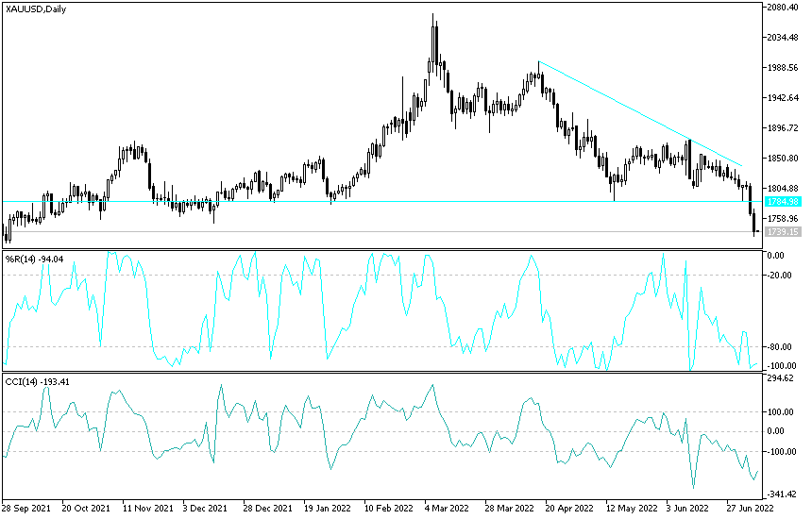Click the 100.00 level on CCI scale
This screenshot has height=519, width=812.
pyautogui.click(x=781, y=411)
